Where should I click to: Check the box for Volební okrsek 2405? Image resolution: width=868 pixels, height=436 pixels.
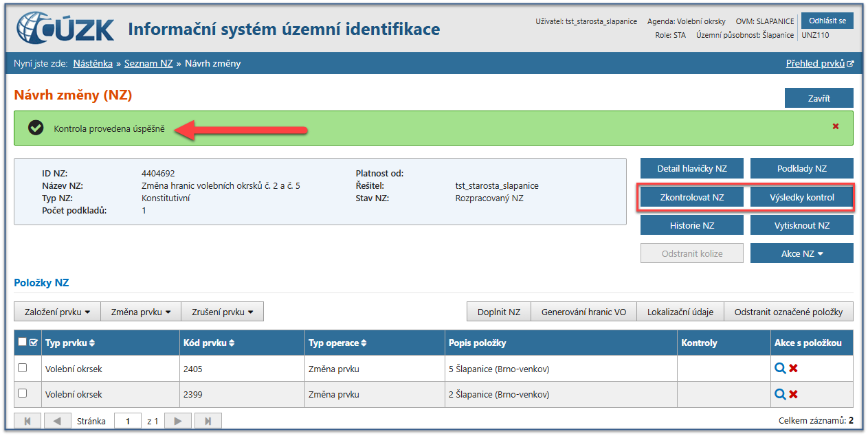click(23, 368)
